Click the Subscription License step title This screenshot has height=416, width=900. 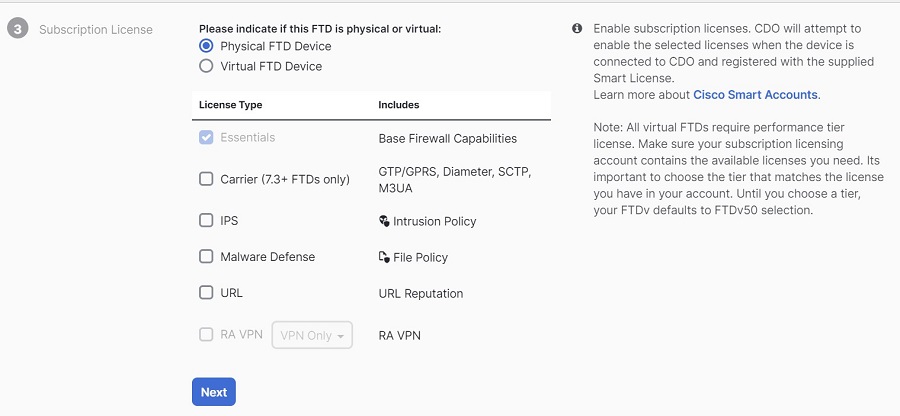(x=96, y=29)
